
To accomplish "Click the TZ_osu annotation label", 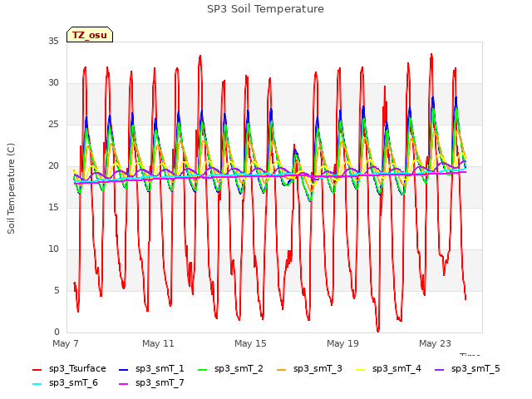I will click(90, 35).
